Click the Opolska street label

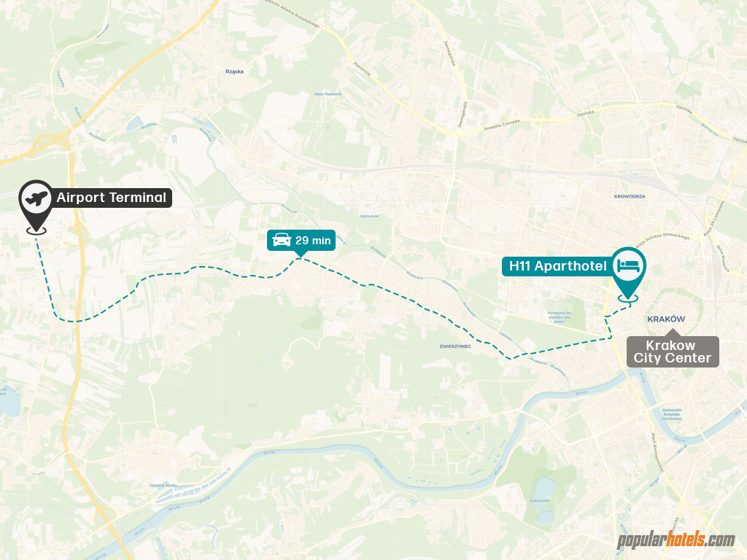pos(584,114)
